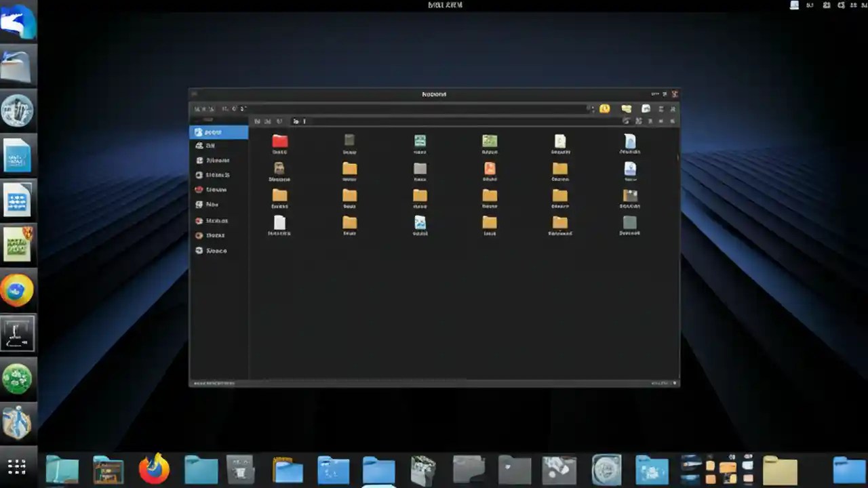
Task: Select the highlighted Home entry in the sidebar
Action: (x=218, y=132)
